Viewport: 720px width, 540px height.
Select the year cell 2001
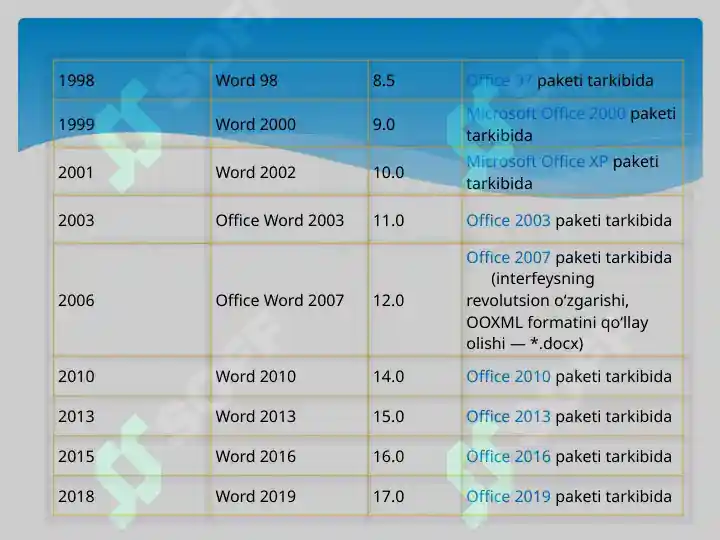pyautogui.click(x=132, y=172)
